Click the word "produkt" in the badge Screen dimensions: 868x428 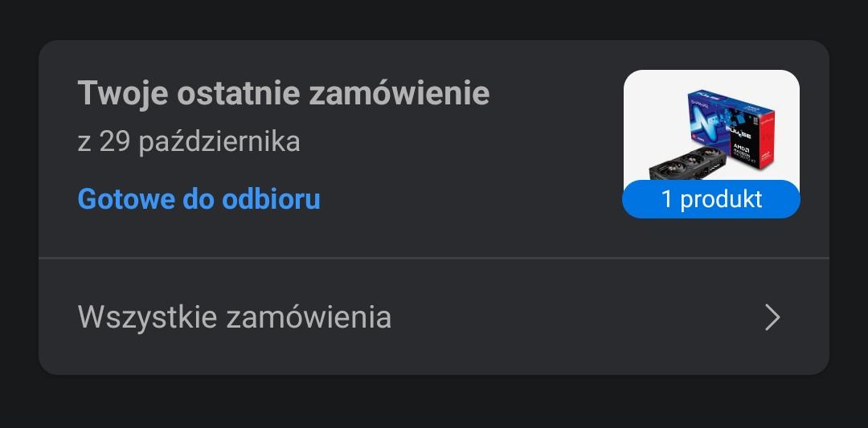pos(721,199)
